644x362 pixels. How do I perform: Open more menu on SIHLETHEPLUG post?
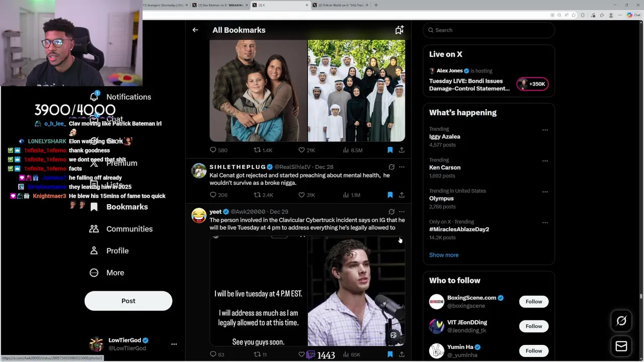pyautogui.click(x=401, y=167)
